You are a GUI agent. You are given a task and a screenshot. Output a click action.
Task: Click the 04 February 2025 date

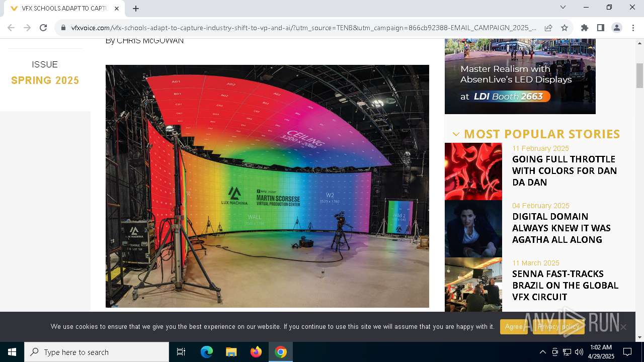tap(540, 206)
